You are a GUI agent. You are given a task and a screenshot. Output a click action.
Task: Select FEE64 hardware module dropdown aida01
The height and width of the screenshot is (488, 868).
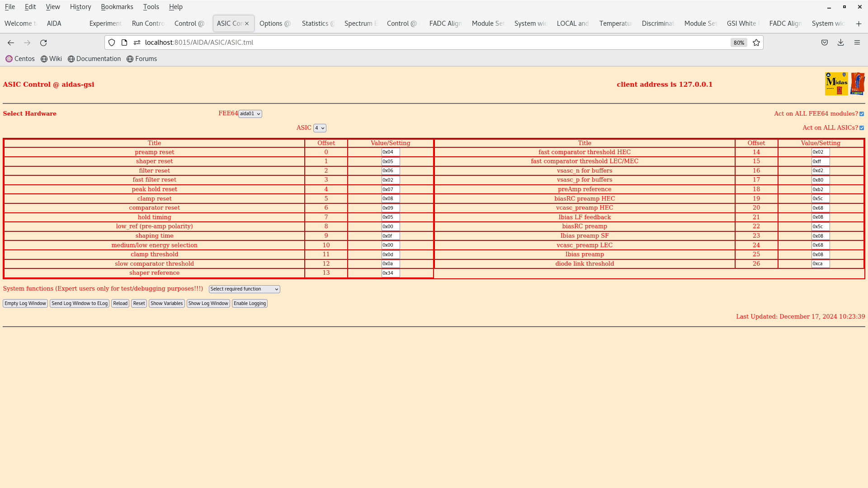pyautogui.click(x=249, y=113)
